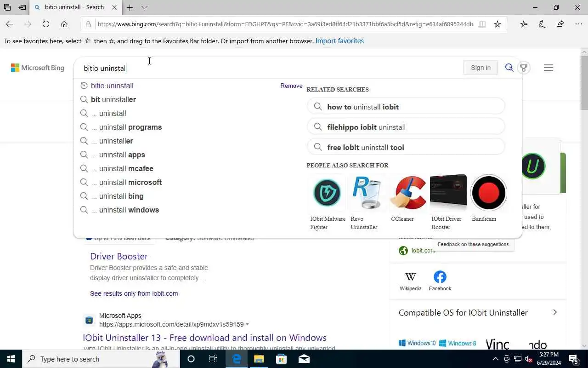Open Microsoft Store from taskbar

click(281, 359)
